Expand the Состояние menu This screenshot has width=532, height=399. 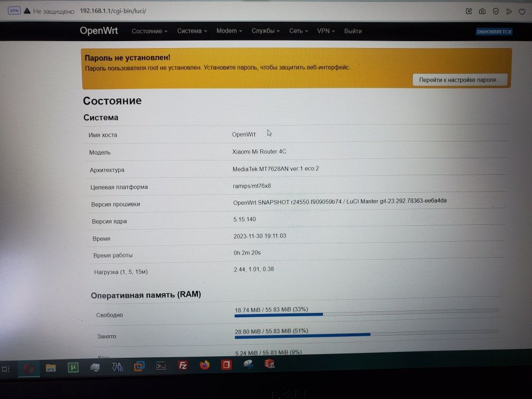(149, 31)
